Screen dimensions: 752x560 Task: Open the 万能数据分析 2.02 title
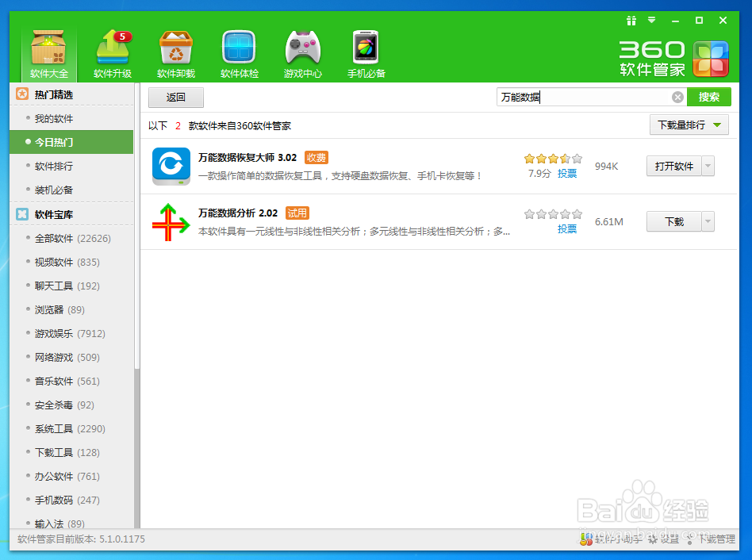point(238,213)
